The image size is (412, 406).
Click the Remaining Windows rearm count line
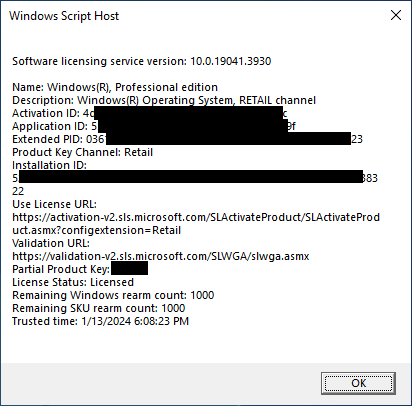pos(113,295)
